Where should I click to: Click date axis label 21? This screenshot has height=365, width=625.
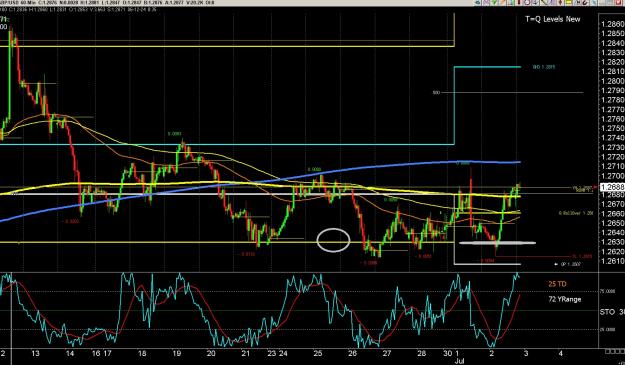click(x=246, y=353)
